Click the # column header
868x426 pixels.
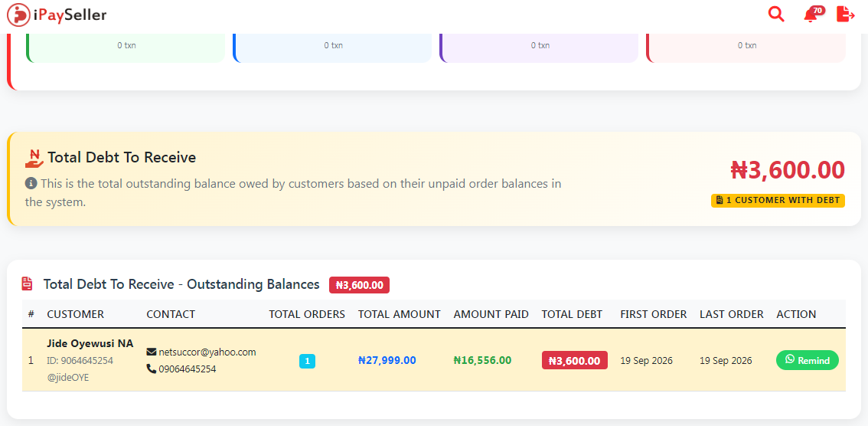coord(31,314)
